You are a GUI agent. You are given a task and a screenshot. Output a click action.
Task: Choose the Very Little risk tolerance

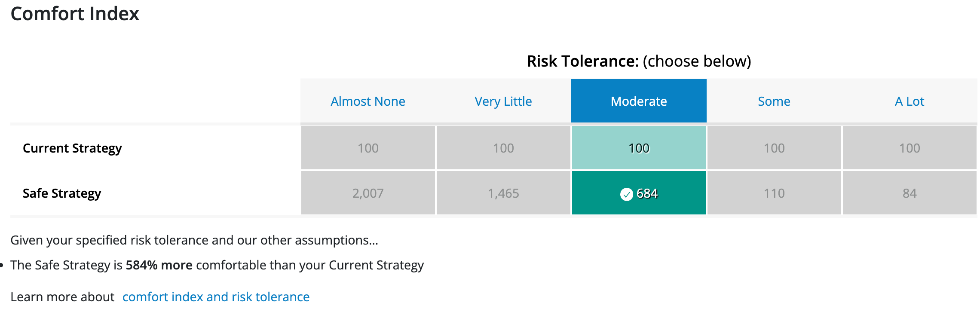503,101
